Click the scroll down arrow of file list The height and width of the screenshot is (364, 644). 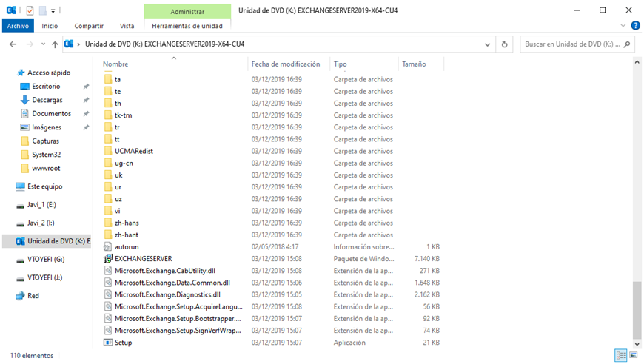click(x=637, y=344)
